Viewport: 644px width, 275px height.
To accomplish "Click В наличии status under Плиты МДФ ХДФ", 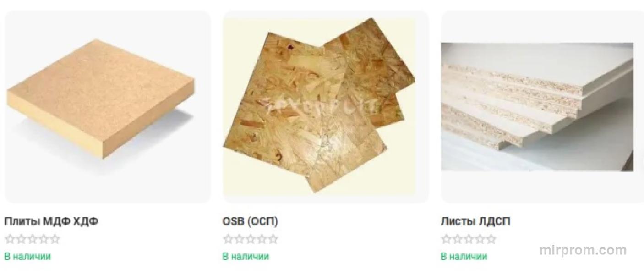I will 27,256.
